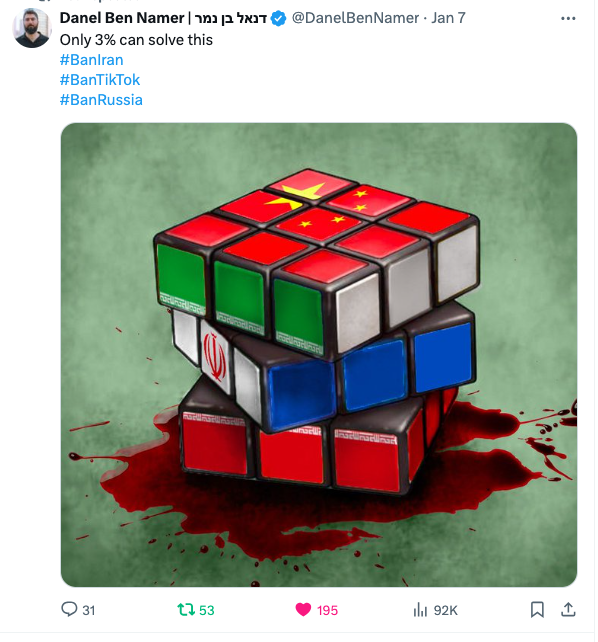Viewport: 598px width, 642px height.
Task: Click the 195 likes count
Action: (327, 610)
